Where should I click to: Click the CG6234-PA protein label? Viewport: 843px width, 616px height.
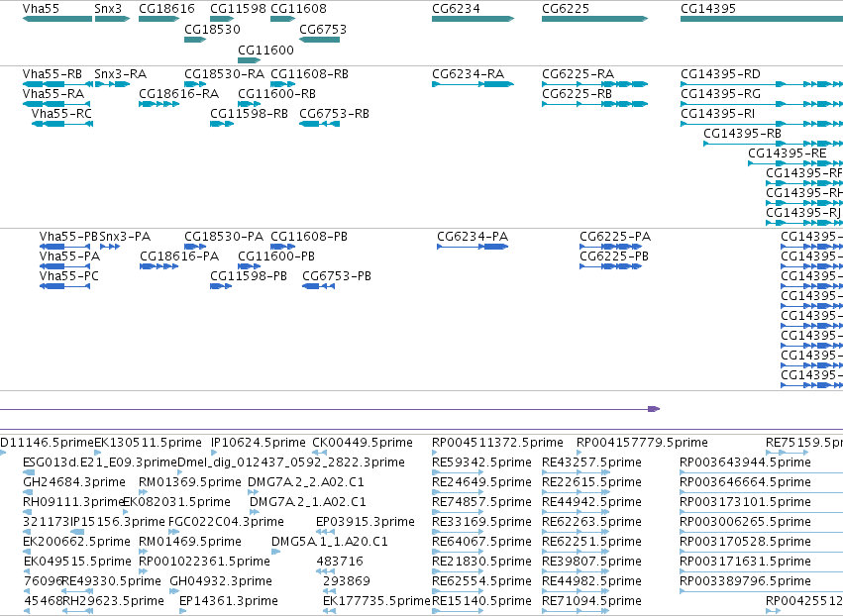pyautogui.click(x=473, y=237)
